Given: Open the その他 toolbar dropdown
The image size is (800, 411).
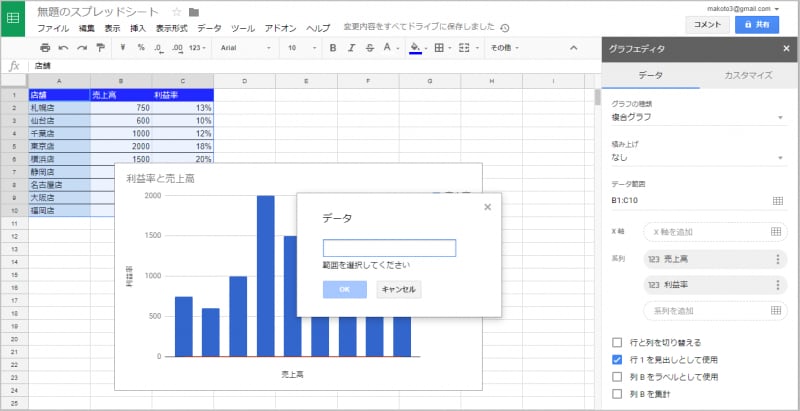Looking at the screenshot, I should click(x=505, y=48).
